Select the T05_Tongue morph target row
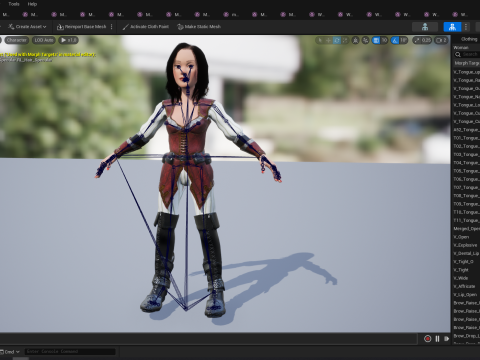The width and height of the screenshot is (480, 360). (x=466, y=171)
